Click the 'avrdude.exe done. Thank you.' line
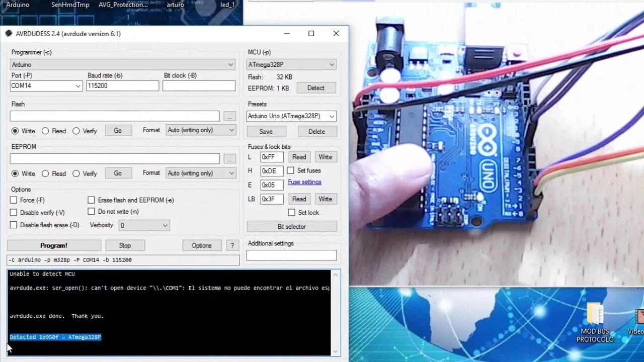644x362 pixels. [57, 316]
